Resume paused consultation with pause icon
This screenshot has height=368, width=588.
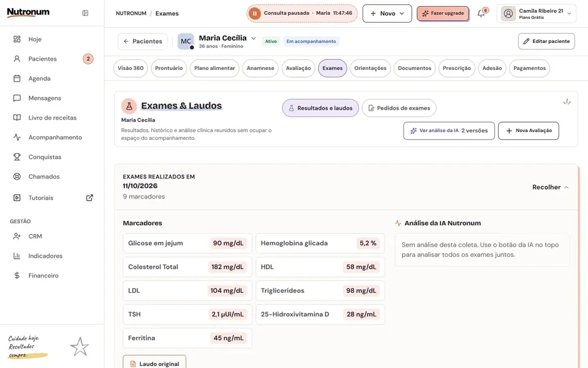[254, 13]
